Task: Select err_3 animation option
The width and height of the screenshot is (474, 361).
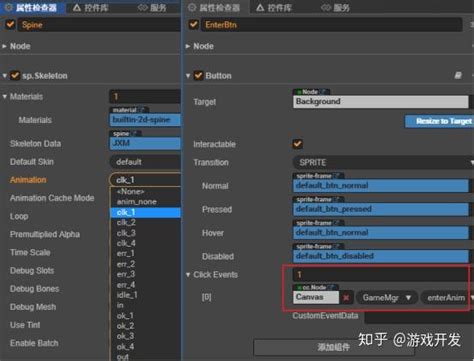Action: click(x=146, y=274)
